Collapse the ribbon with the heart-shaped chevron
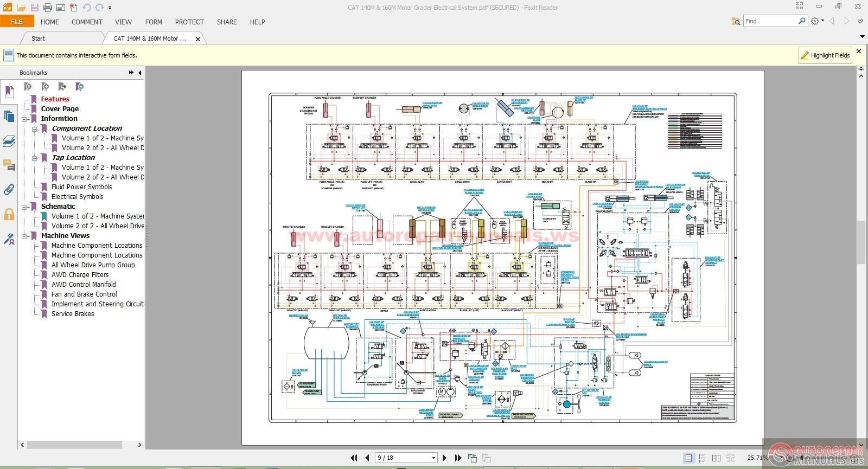 point(860,21)
